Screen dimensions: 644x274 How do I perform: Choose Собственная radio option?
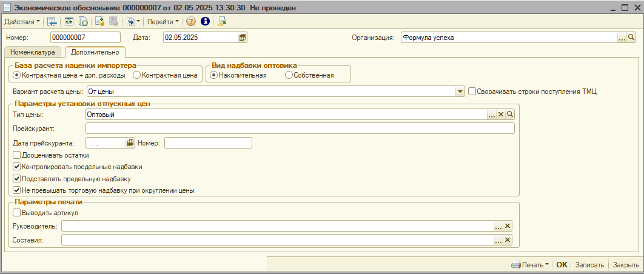pos(289,75)
